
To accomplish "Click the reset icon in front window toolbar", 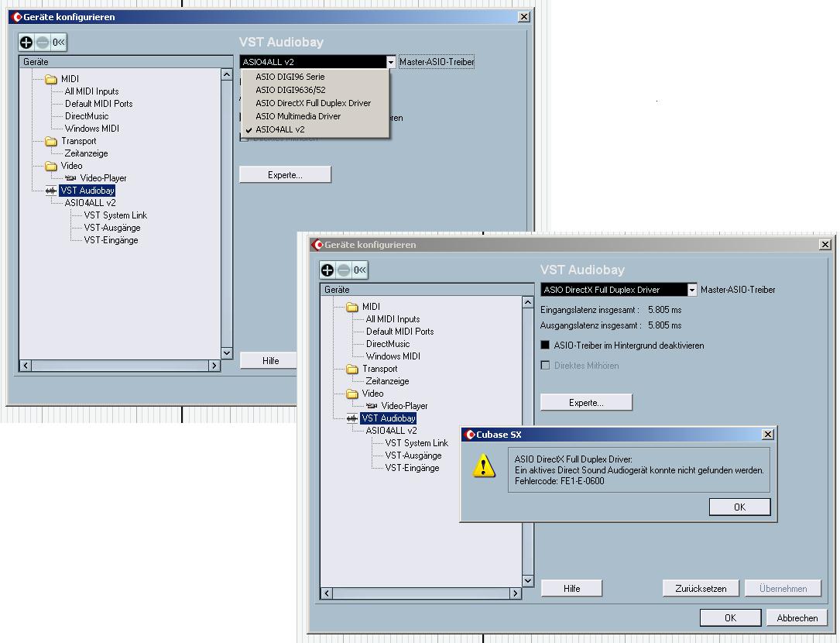I will pyautogui.click(x=359, y=270).
